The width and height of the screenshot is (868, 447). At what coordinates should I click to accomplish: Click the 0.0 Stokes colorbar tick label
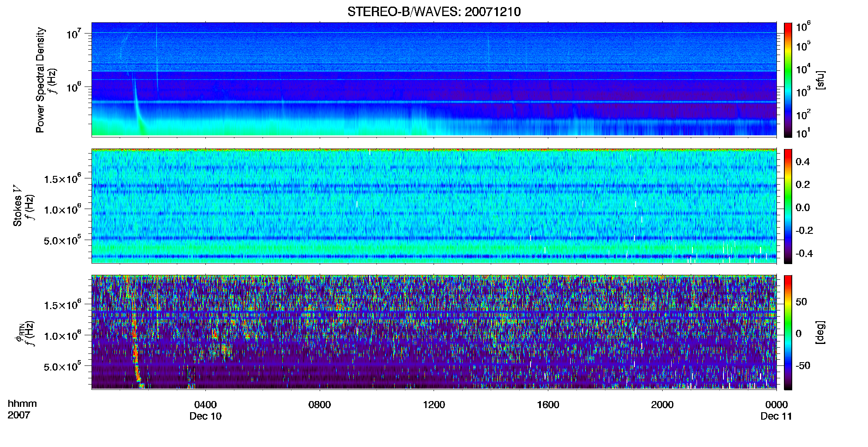coord(803,207)
